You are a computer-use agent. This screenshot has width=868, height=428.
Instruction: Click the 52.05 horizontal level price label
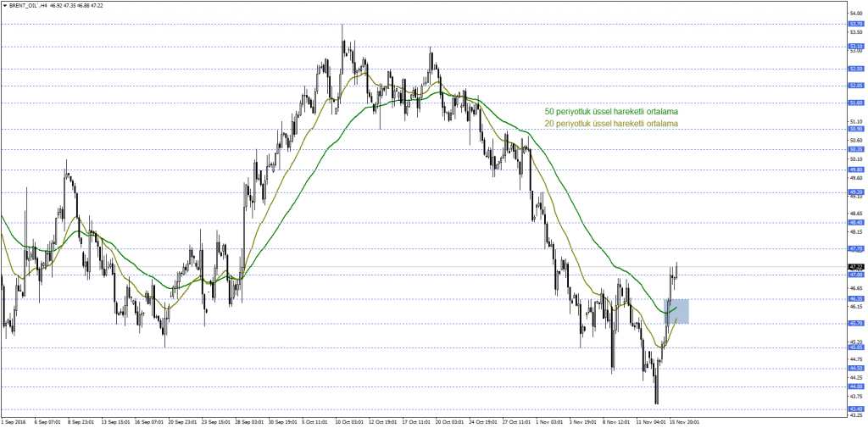[856, 86]
